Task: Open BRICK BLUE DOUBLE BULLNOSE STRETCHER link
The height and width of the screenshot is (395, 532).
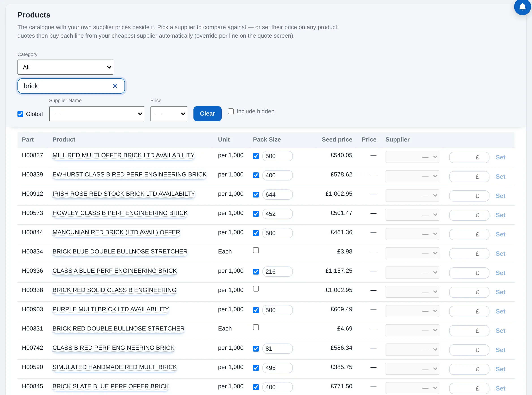Action: coord(120,251)
